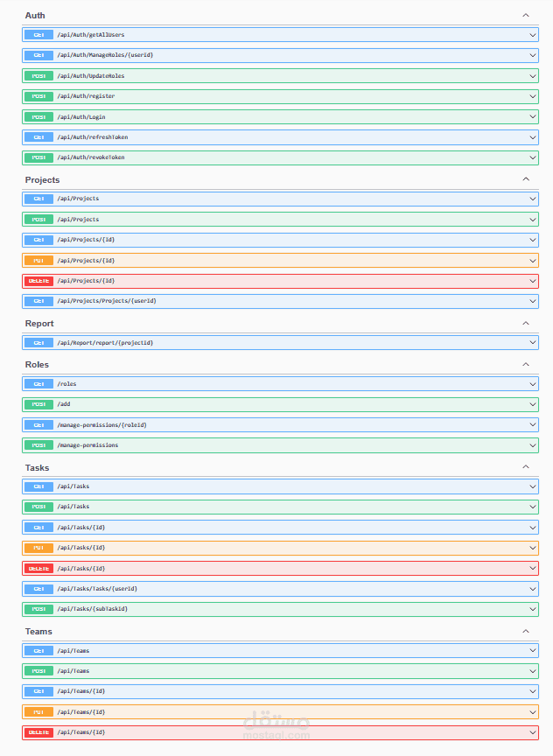Screen dimensions: 553x756
Task: Click the POST badge for /api/Auth/Login
Action: click(x=39, y=116)
